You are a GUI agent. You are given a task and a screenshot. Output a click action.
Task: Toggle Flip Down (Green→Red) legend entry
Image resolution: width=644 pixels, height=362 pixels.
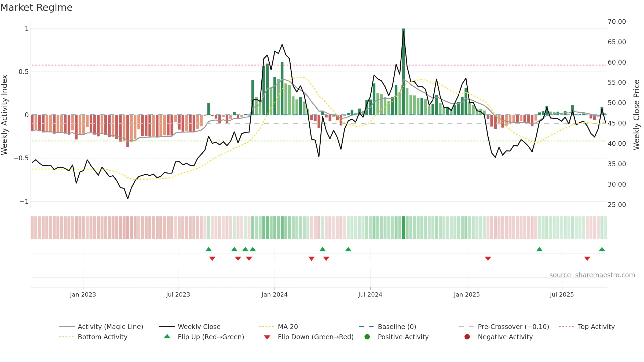[309, 337]
